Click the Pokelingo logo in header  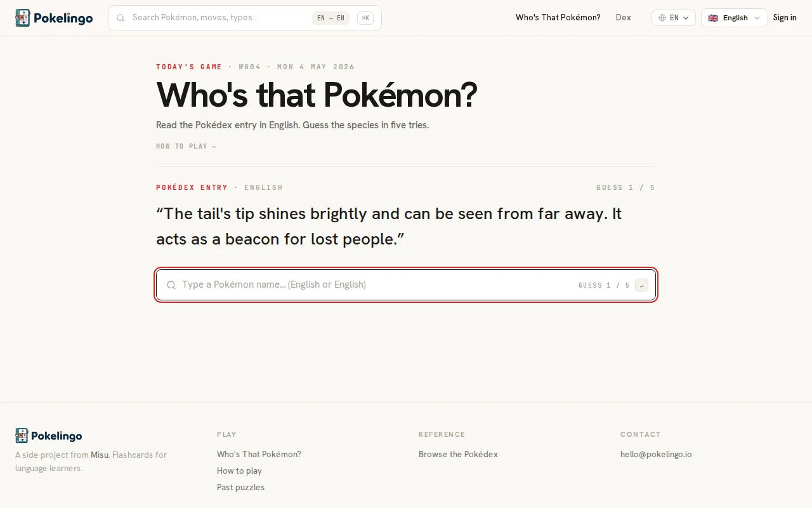(x=54, y=18)
